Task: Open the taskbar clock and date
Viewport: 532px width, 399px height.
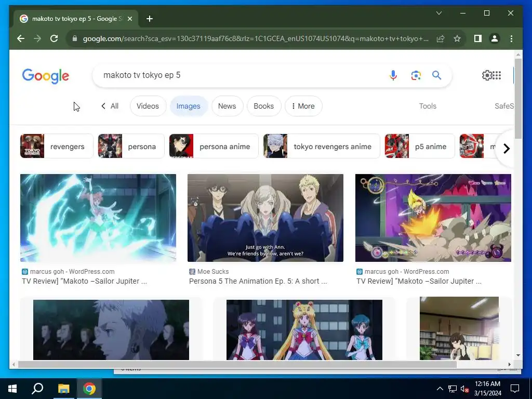Action: [x=487, y=389]
